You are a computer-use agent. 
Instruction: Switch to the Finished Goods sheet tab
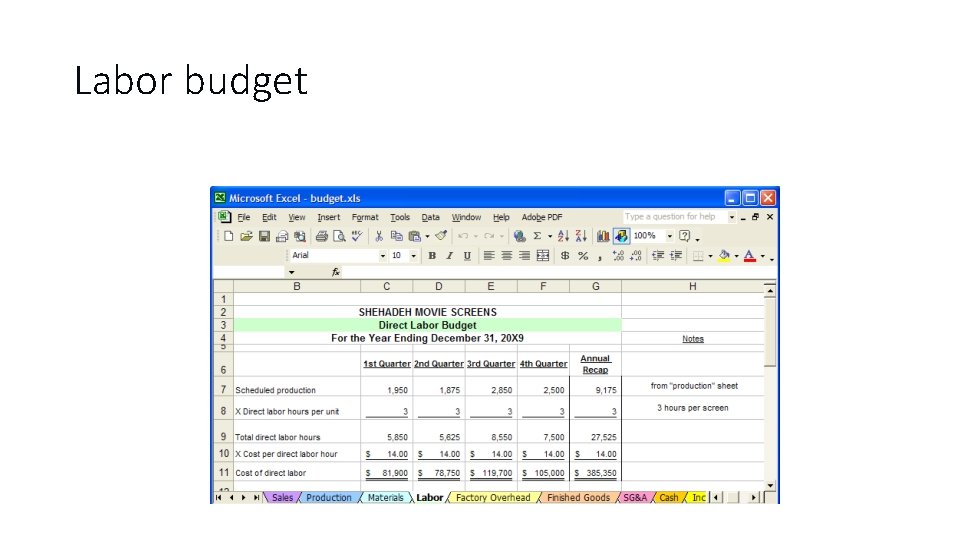(578, 498)
